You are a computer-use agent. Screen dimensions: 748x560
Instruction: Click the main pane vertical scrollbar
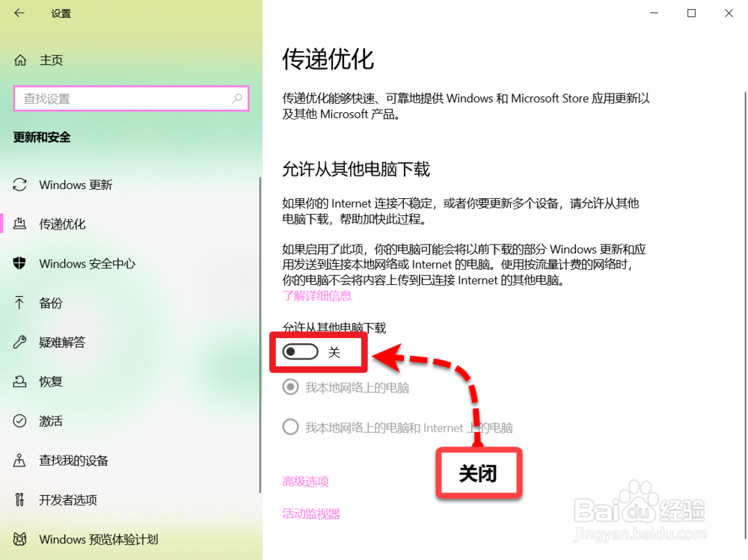tap(746, 315)
